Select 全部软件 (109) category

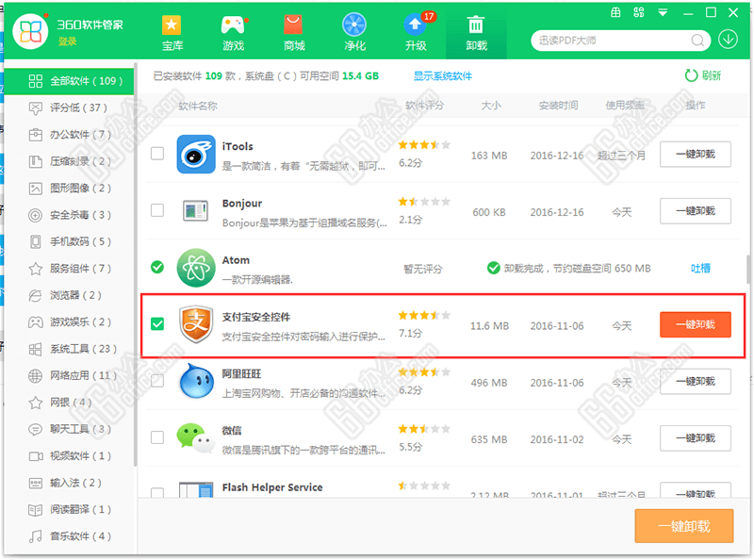point(69,81)
